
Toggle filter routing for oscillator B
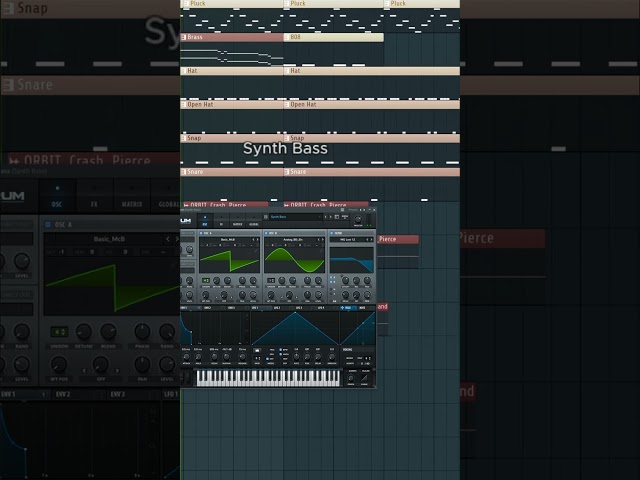pyautogui.click(x=331, y=282)
